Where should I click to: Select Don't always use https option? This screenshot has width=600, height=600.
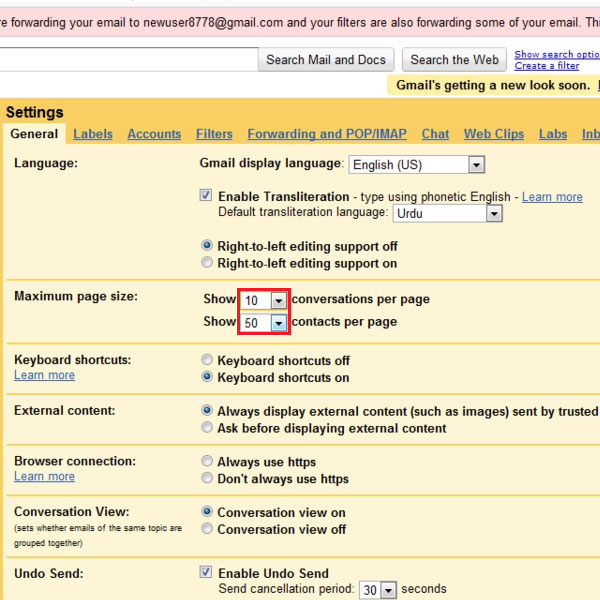[x=207, y=478]
